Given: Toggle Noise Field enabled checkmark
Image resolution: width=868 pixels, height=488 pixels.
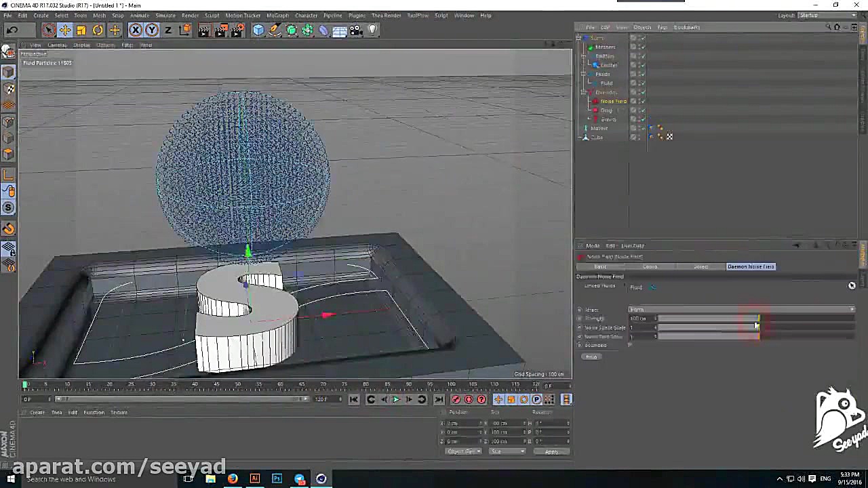Looking at the screenshot, I should click(x=642, y=101).
